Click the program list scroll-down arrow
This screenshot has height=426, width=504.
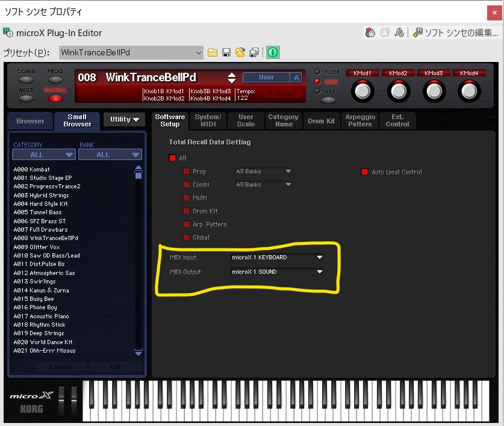click(x=138, y=353)
